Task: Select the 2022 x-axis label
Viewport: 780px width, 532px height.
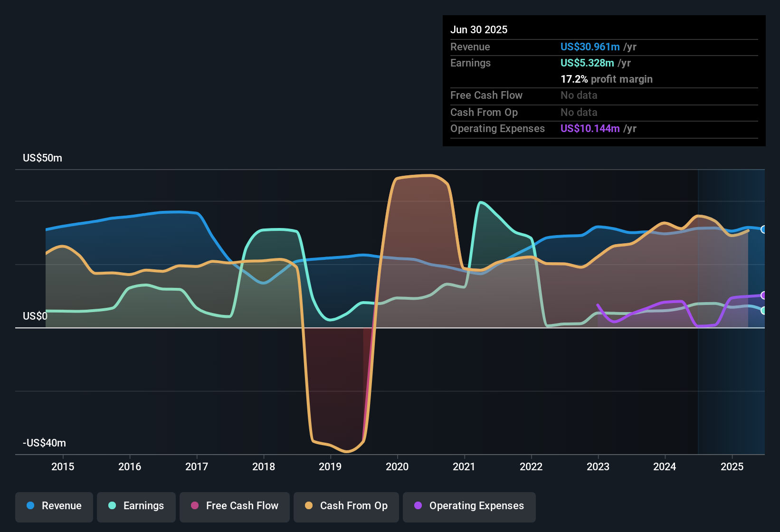Action: tap(531, 466)
